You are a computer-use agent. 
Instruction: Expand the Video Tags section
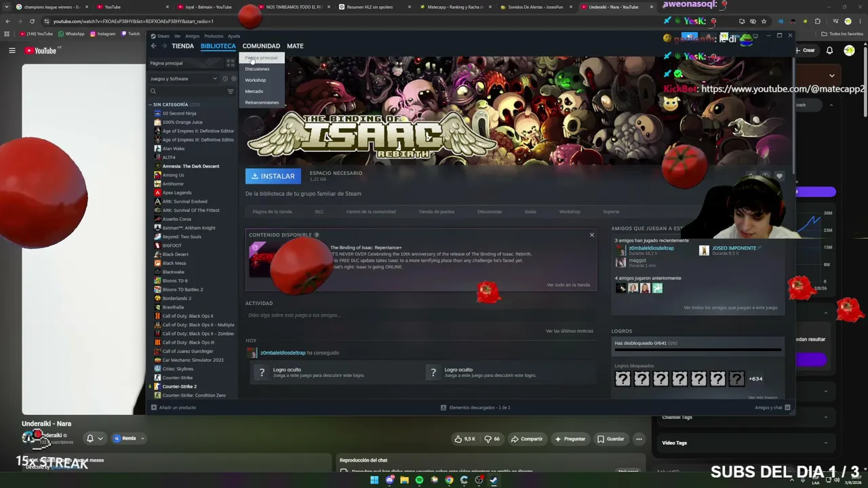(826, 443)
